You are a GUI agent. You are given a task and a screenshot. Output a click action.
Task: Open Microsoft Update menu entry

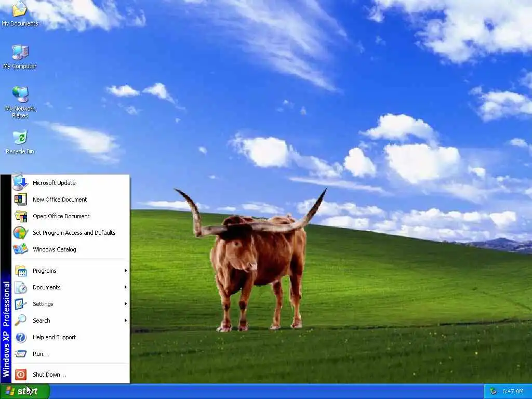point(71,182)
